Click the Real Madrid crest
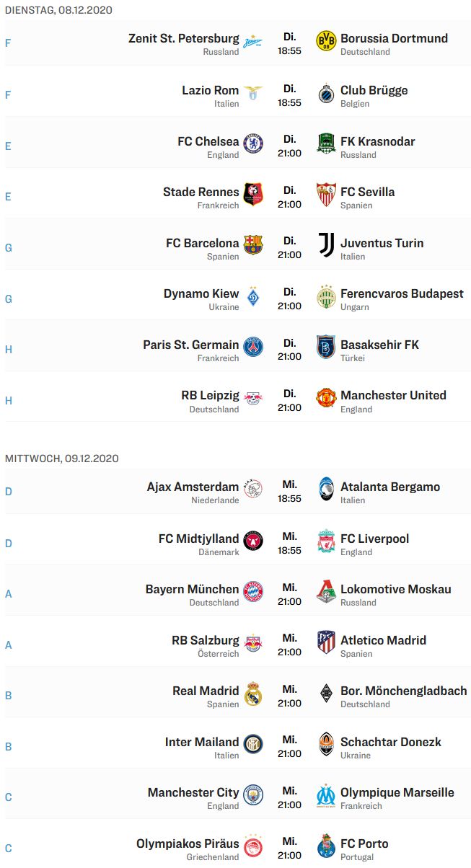The image size is (471, 868). pos(253,694)
